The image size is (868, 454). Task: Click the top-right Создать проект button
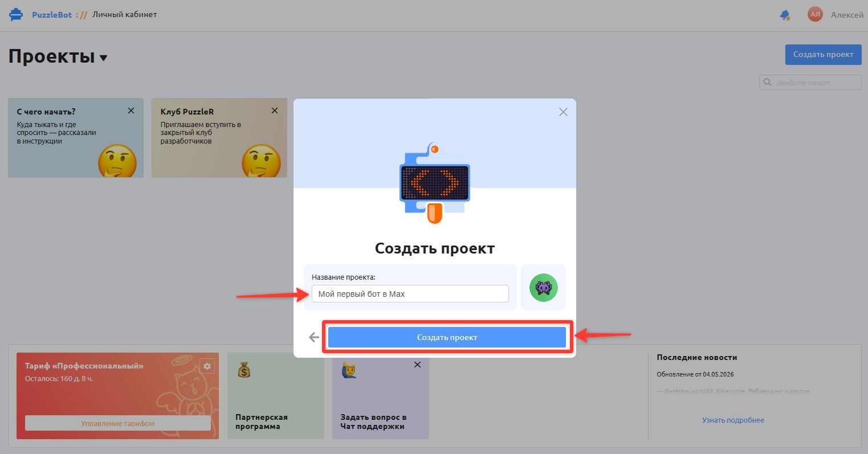(x=823, y=55)
